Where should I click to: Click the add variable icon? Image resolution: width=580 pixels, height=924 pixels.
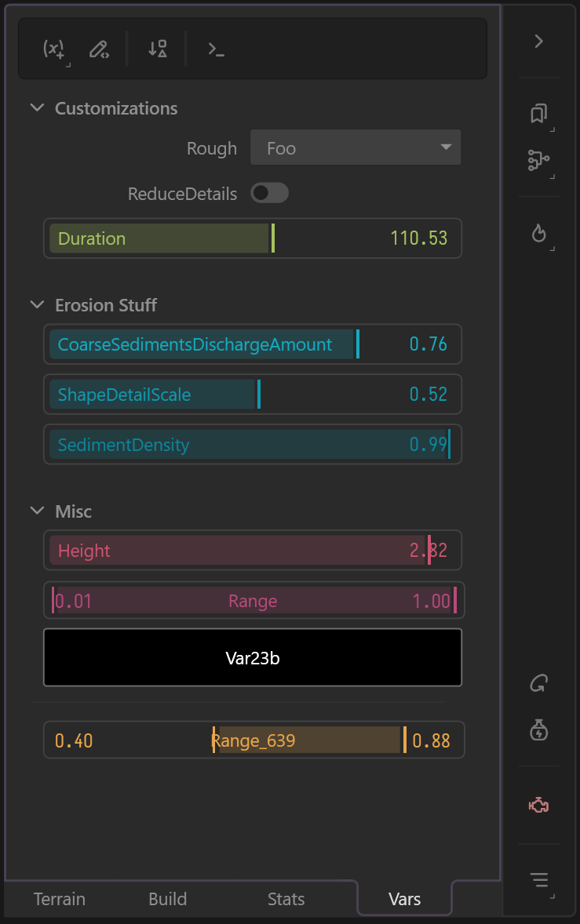53,49
